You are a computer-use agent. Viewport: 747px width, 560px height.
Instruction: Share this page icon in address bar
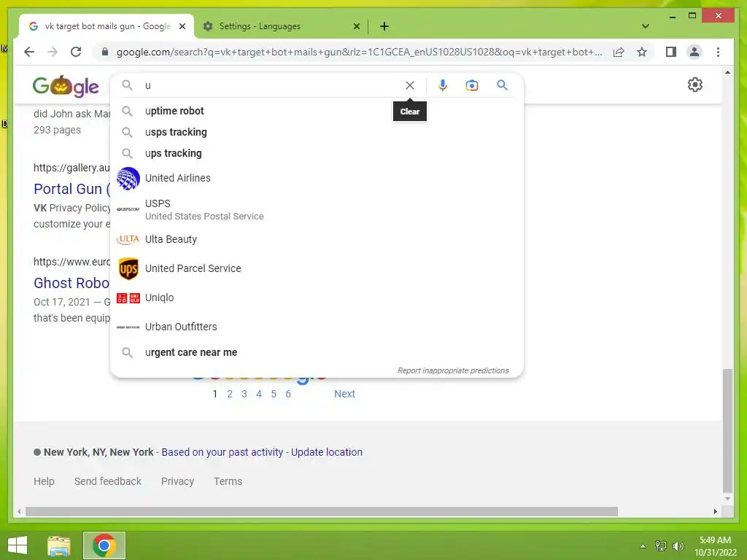[x=619, y=52]
